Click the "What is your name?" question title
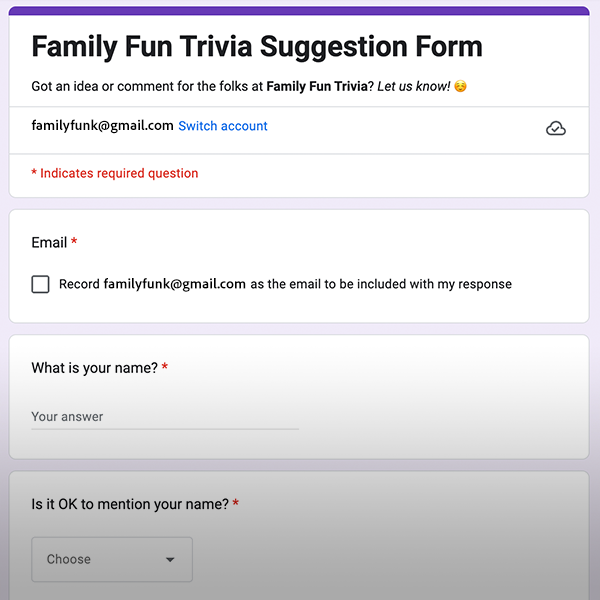Viewport: 600px width, 600px height. click(94, 368)
